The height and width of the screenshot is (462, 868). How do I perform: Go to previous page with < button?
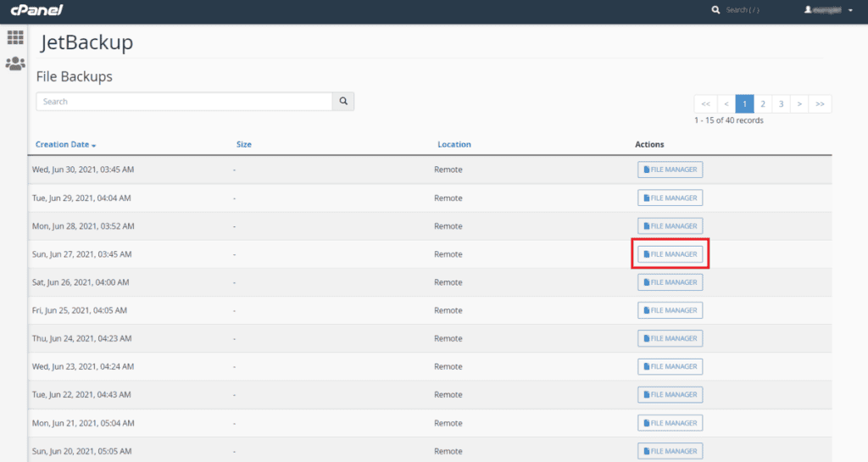pyautogui.click(x=726, y=104)
